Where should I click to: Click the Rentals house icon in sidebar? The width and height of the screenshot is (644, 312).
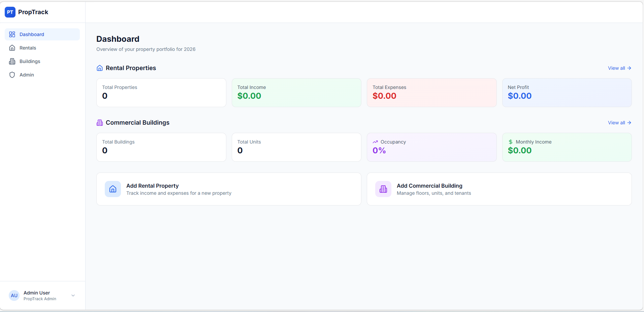(x=12, y=48)
